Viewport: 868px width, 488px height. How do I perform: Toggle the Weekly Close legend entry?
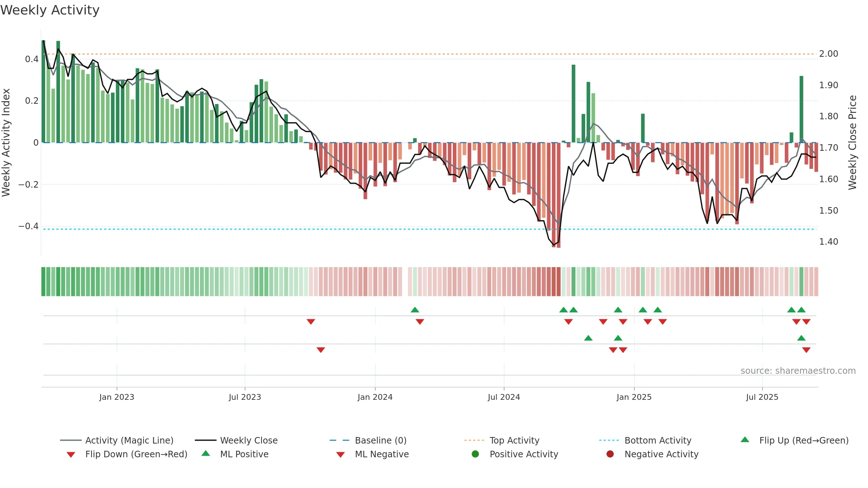(236, 440)
